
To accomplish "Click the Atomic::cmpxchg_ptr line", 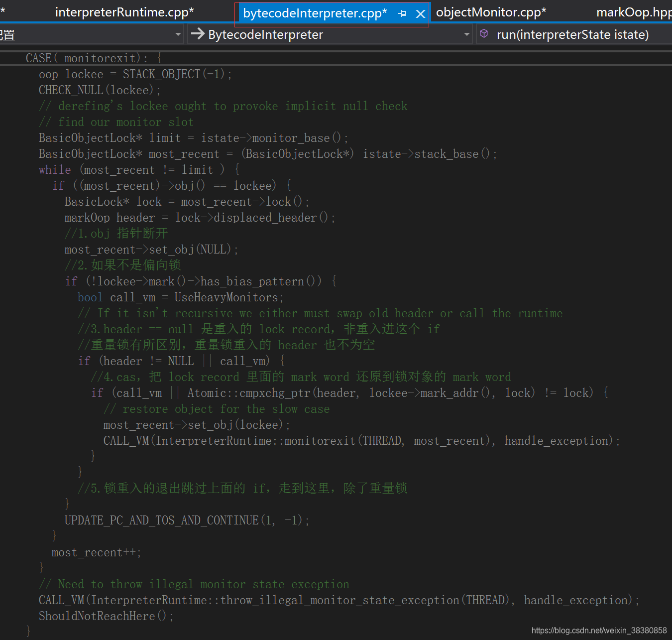I will tap(350, 393).
